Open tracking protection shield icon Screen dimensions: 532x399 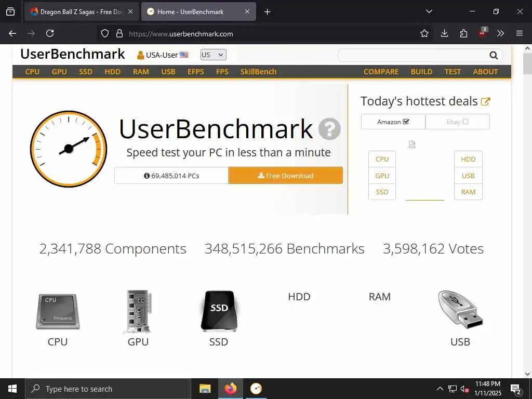105,33
